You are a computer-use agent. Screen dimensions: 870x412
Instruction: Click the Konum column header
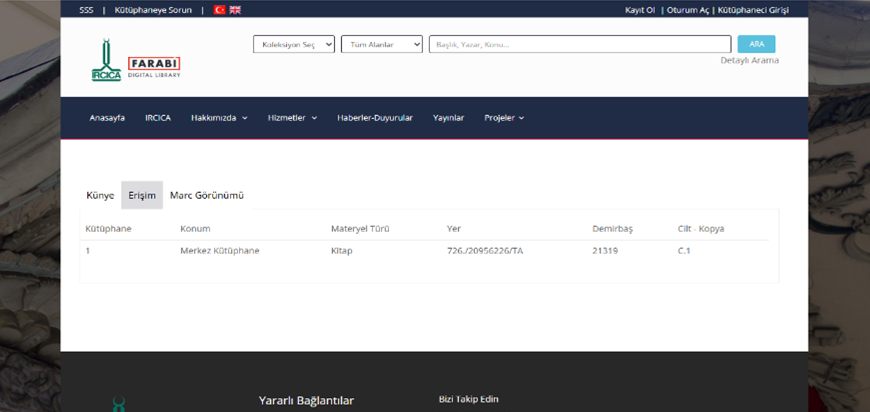[x=195, y=229]
